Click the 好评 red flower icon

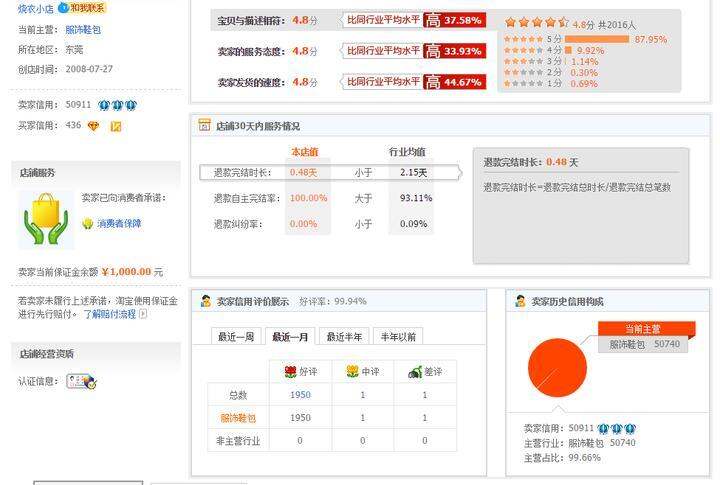pyautogui.click(x=290, y=372)
